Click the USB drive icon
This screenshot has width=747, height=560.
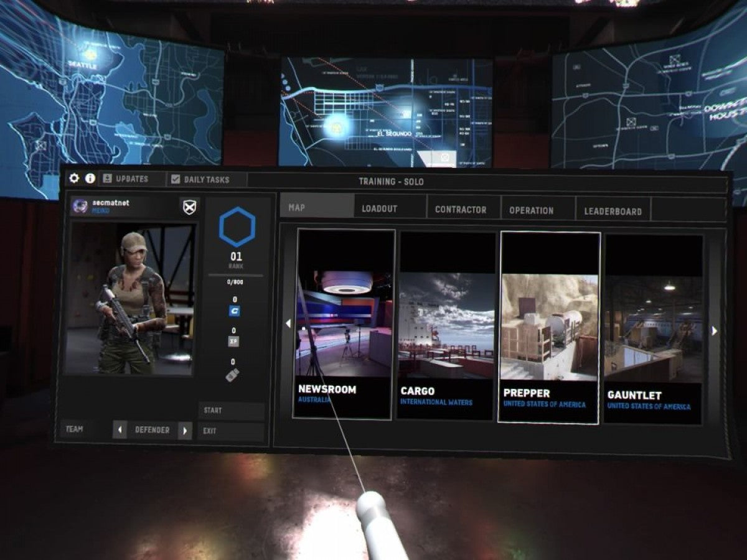(233, 375)
